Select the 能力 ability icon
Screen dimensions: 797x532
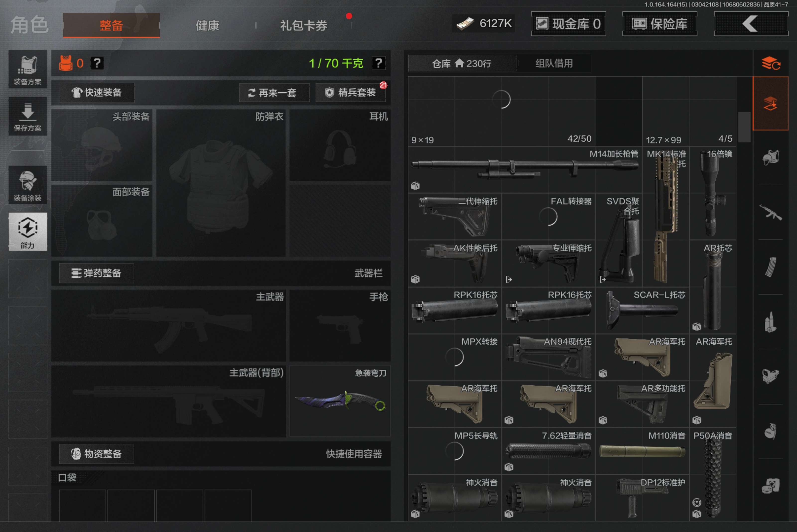(27, 232)
